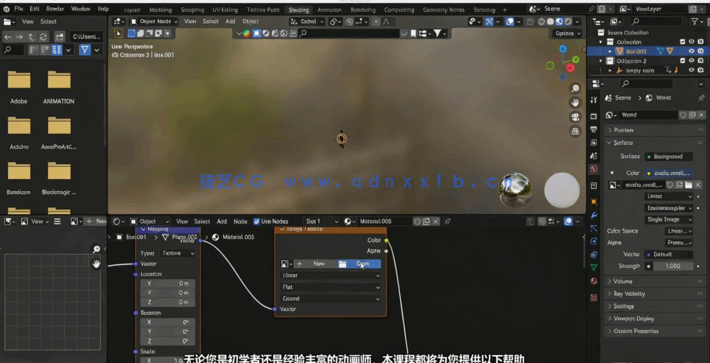The height and width of the screenshot is (363, 710).
Task: Select solid viewport shading
Action: click(551, 21)
